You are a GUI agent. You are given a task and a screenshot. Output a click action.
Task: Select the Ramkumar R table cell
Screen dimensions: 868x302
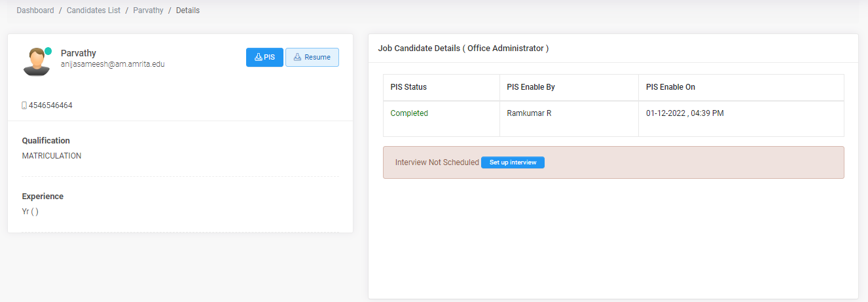coord(529,113)
